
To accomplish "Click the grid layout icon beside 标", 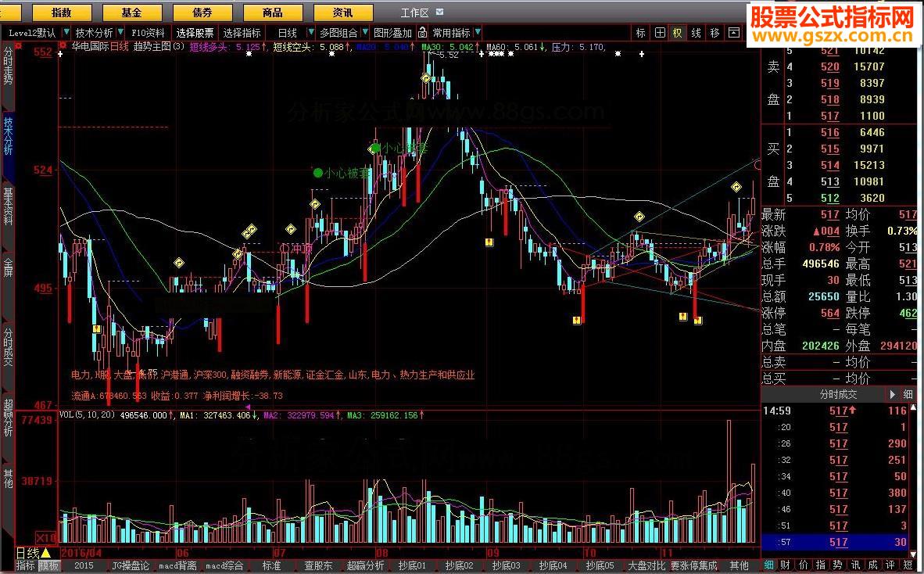I will click(660, 33).
